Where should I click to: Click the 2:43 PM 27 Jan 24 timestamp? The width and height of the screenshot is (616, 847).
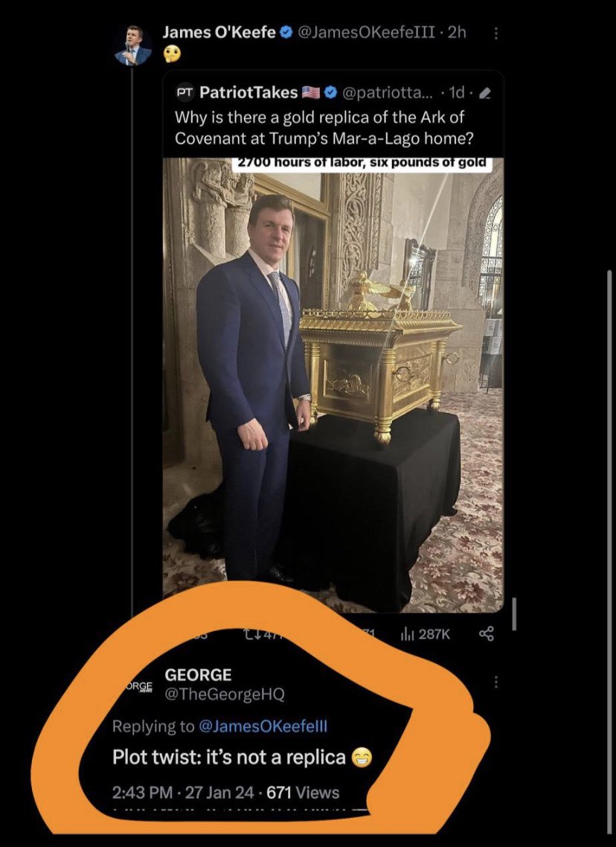point(183,793)
